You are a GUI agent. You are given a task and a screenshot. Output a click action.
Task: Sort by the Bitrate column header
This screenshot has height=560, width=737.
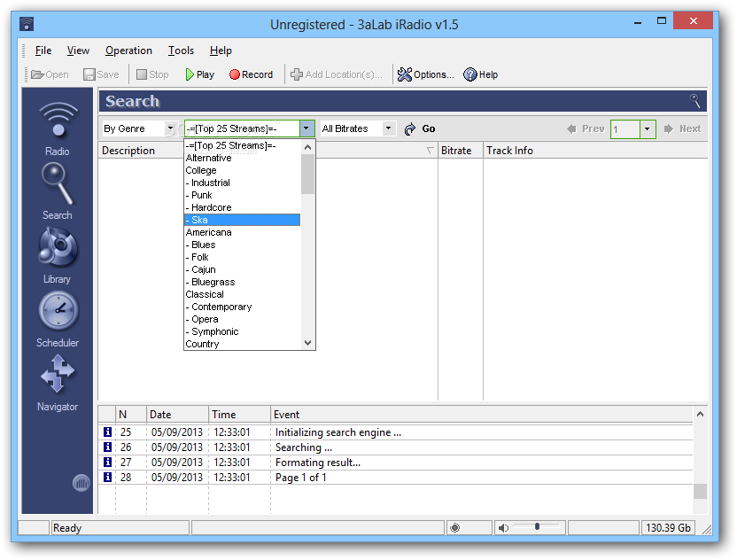pyautogui.click(x=460, y=151)
